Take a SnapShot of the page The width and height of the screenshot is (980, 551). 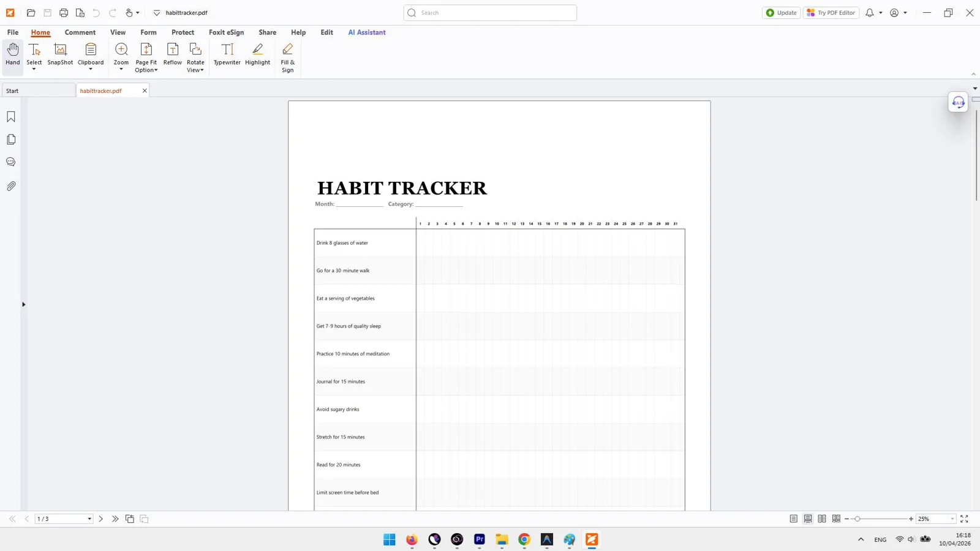pyautogui.click(x=60, y=54)
